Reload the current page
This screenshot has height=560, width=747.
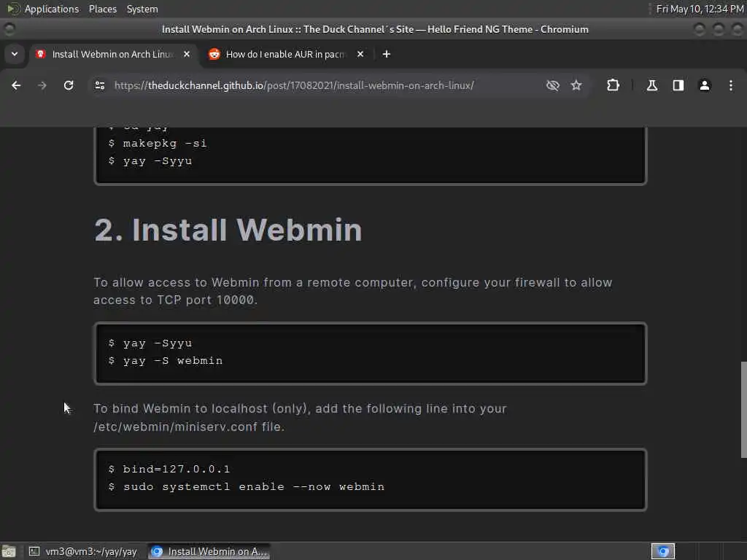69,85
